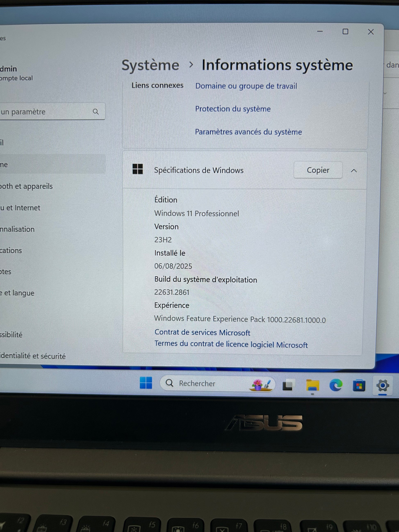Click the magnifier icon in settings search
399x532 pixels.
96,112
